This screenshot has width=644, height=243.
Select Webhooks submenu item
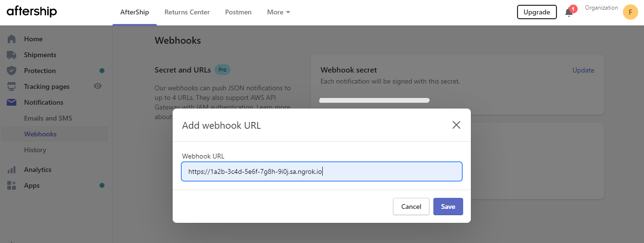(x=40, y=134)
